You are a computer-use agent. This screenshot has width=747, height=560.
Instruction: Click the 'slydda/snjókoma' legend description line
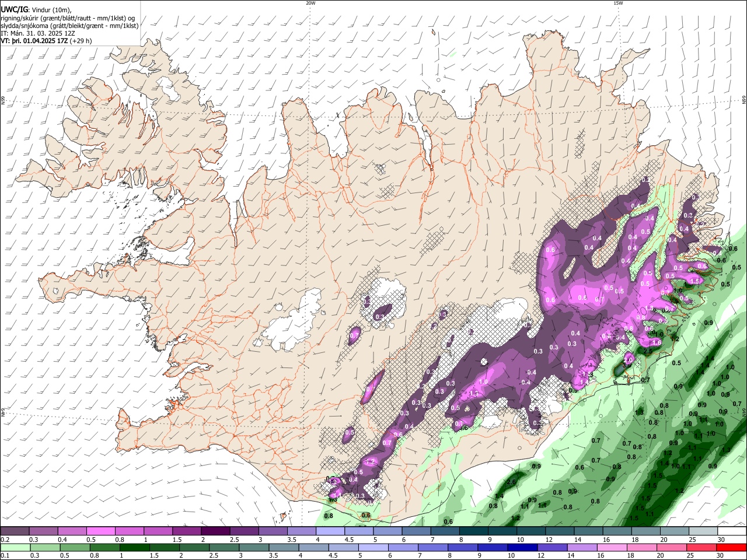[x=69, y=26]
